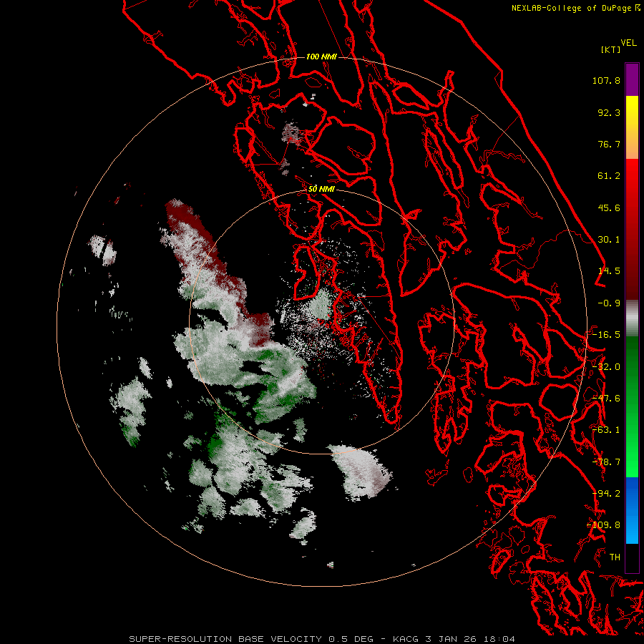Viewport: 644px width, 644px height.
Task: Select the 92.3 value on velocity scale
Action: click(609, 112)
